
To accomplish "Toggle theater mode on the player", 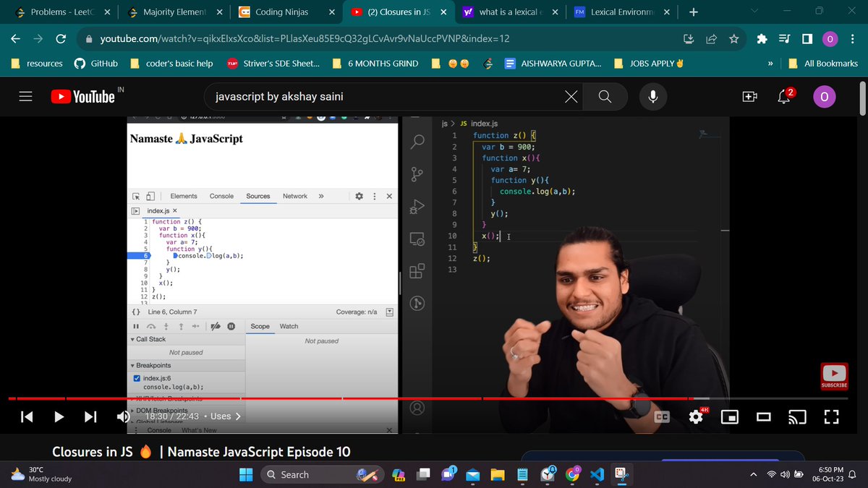I will (763, 416).
